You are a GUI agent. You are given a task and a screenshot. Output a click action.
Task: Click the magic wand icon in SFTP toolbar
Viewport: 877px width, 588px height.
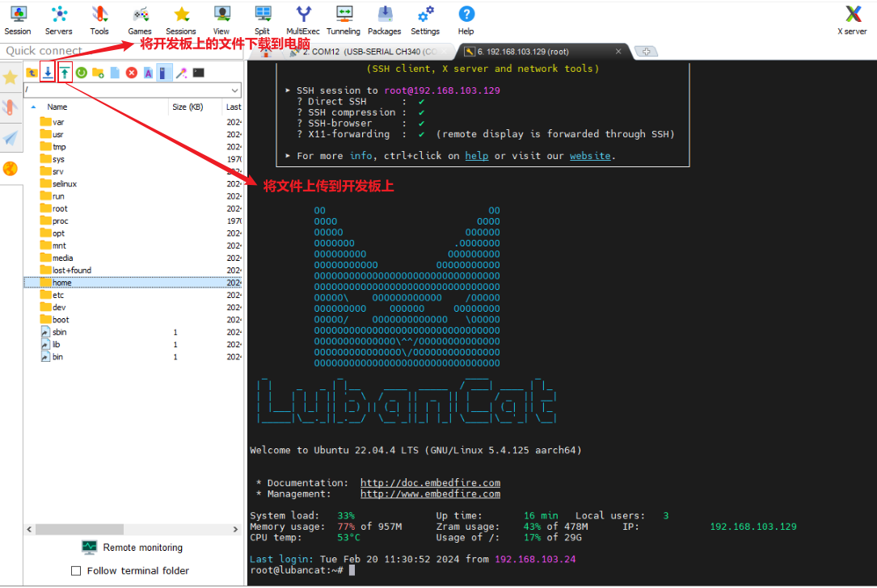[181, 73]
